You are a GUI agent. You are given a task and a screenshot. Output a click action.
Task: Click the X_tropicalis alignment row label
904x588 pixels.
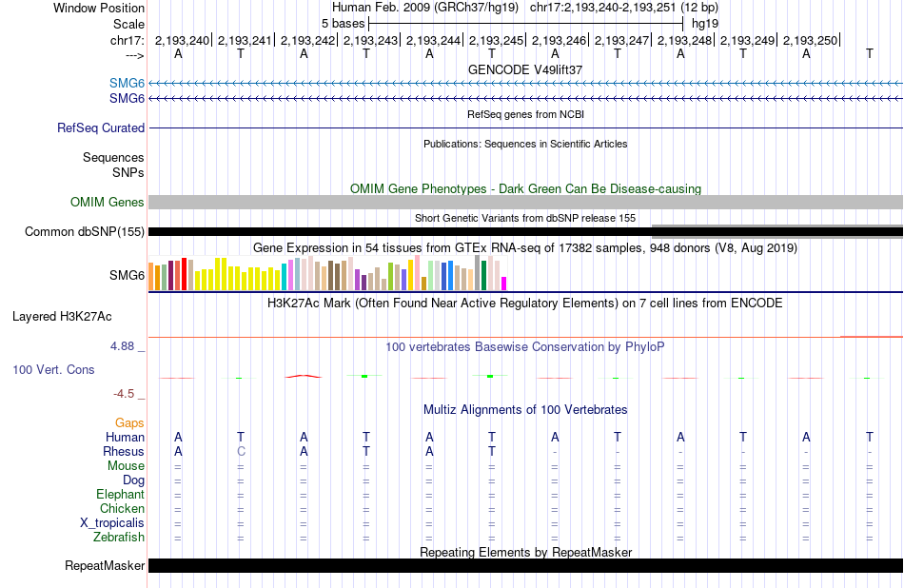pyautogui.click(x=112, y=523)
